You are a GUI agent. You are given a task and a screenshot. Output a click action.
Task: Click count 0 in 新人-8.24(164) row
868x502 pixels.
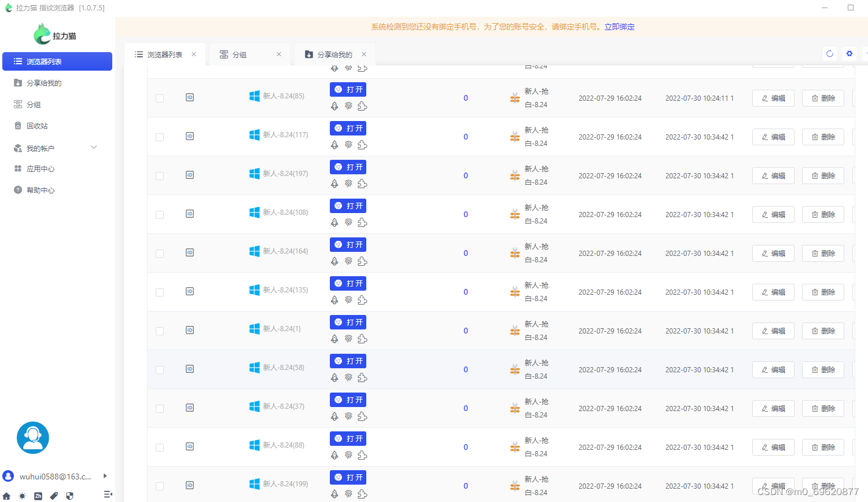(466, 253)
